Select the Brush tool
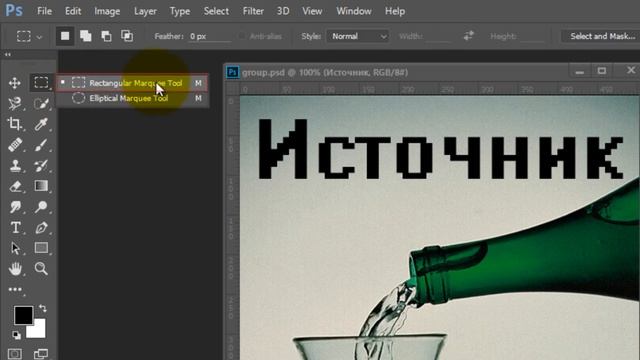This screenshot has height=360, width=640. point(41,145)
